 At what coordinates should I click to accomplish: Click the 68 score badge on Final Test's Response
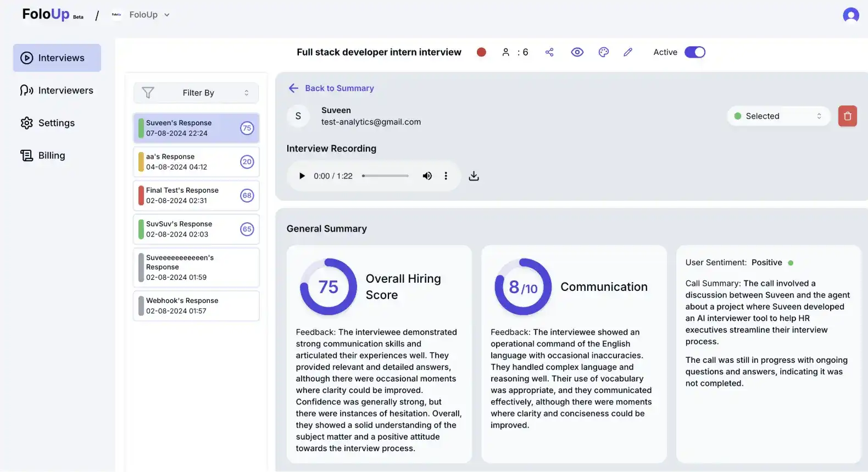click(247, 195)
